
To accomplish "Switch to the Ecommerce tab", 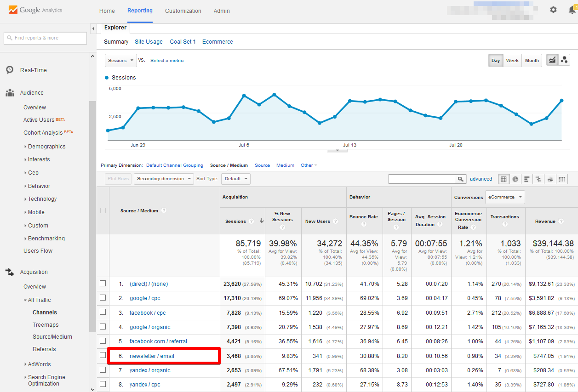I will pyautogui.click(x=217, y=42).
